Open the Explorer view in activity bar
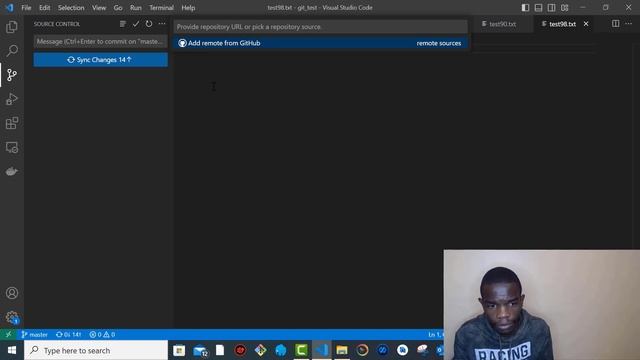Screen dimensions: 640x360 (12, 27)
